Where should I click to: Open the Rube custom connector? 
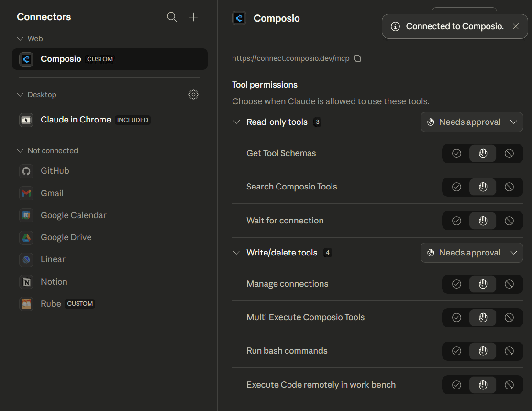coord(51,304)
